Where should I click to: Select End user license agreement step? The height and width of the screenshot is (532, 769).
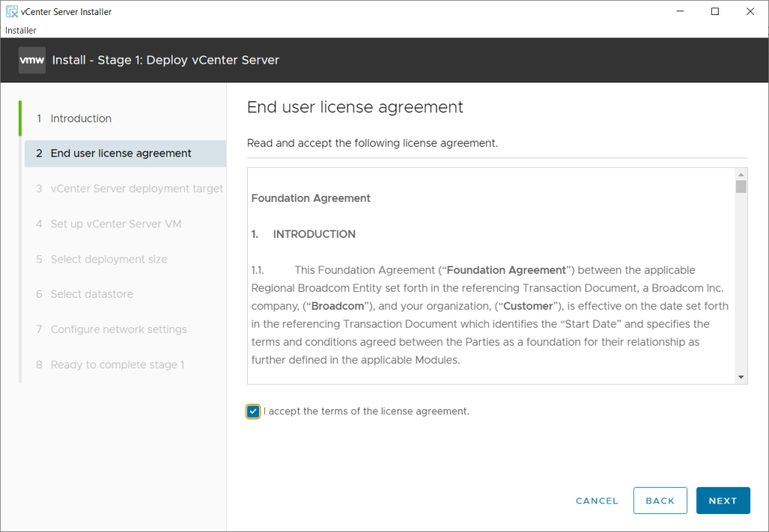pyautogui.click(x=121, y=153)
